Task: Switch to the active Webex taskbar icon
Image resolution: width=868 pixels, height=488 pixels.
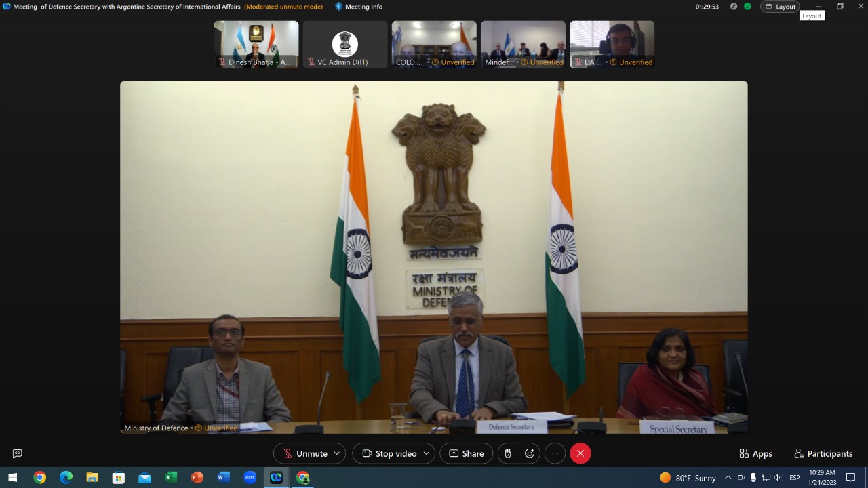Action: (x=276, y=478)
